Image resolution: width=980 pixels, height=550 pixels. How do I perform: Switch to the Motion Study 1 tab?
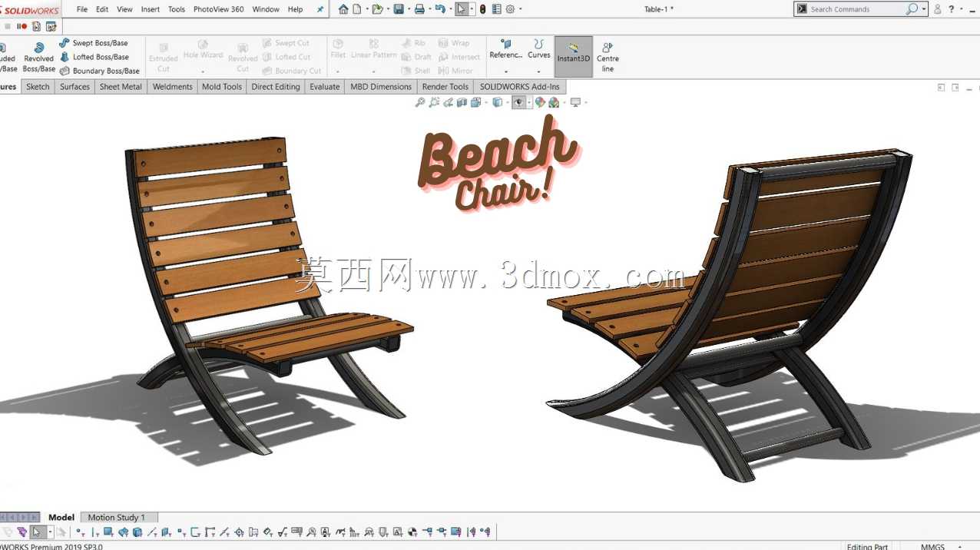click(x=116, y=517)
